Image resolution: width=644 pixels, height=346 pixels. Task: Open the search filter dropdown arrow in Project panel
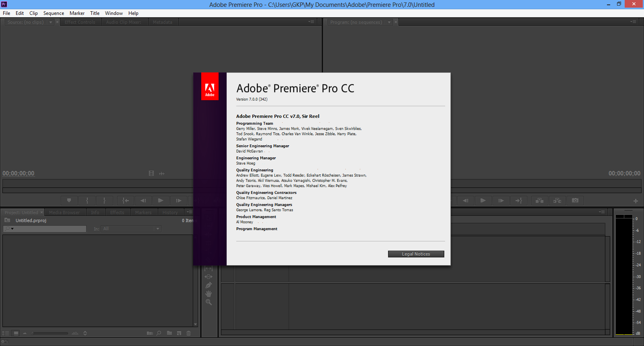tap(12, 229)
